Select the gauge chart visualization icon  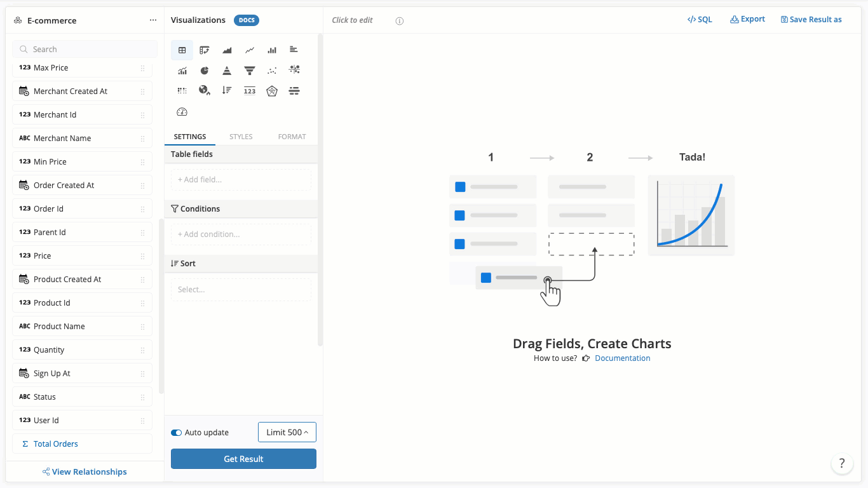(x=182, y=112)
